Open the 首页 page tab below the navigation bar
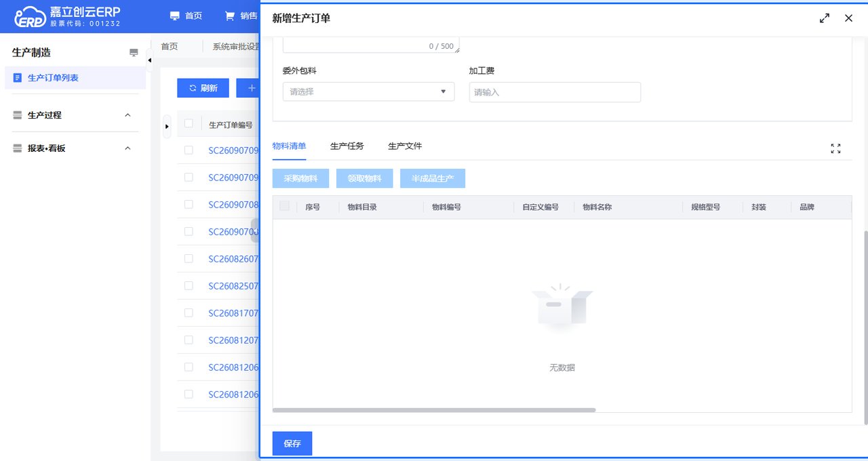Image resolution: width=868 pixels, height=461 pixels. pyautogui.click(x=170, y=47)
